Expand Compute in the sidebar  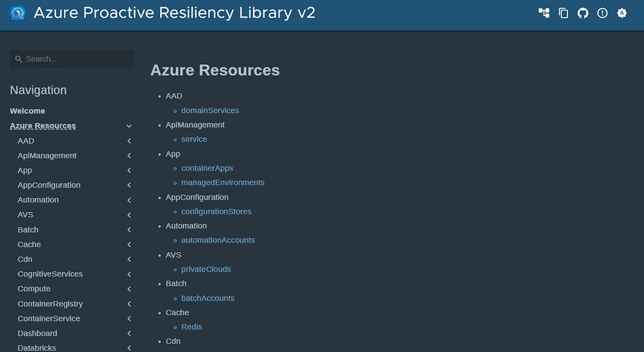click(x=129, y=289)
